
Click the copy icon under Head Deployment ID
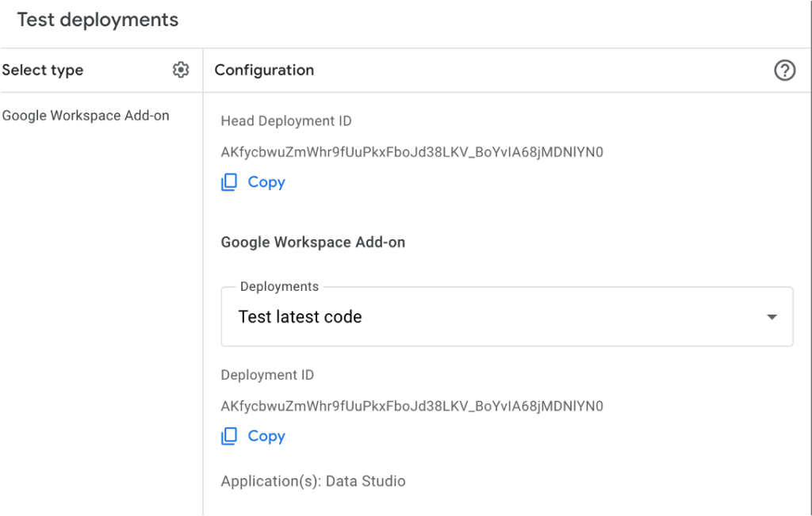tap(229, 182)
